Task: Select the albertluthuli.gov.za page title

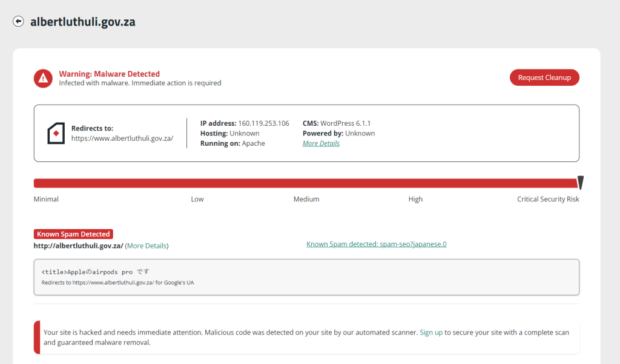Action: coord(82,22)
